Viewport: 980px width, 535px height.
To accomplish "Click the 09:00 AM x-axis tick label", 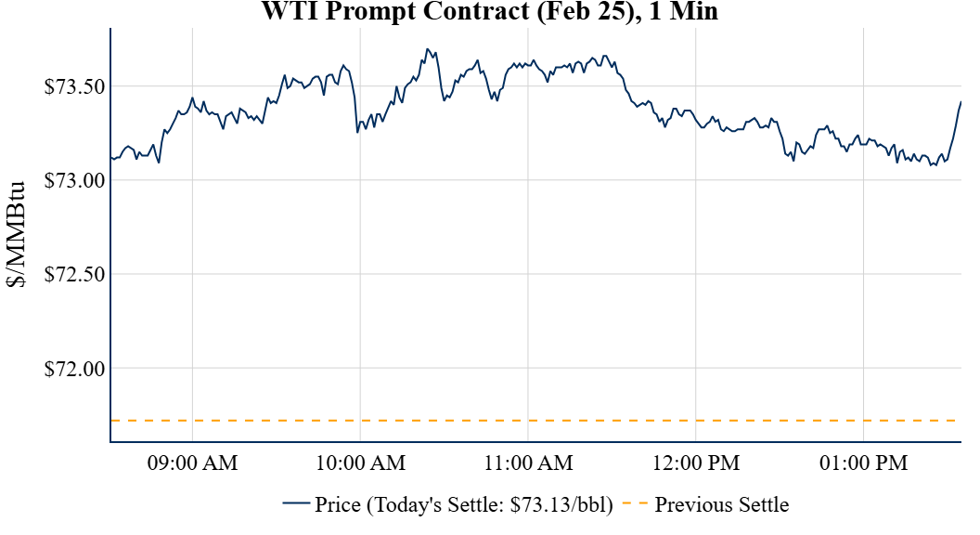I will 193,463.
